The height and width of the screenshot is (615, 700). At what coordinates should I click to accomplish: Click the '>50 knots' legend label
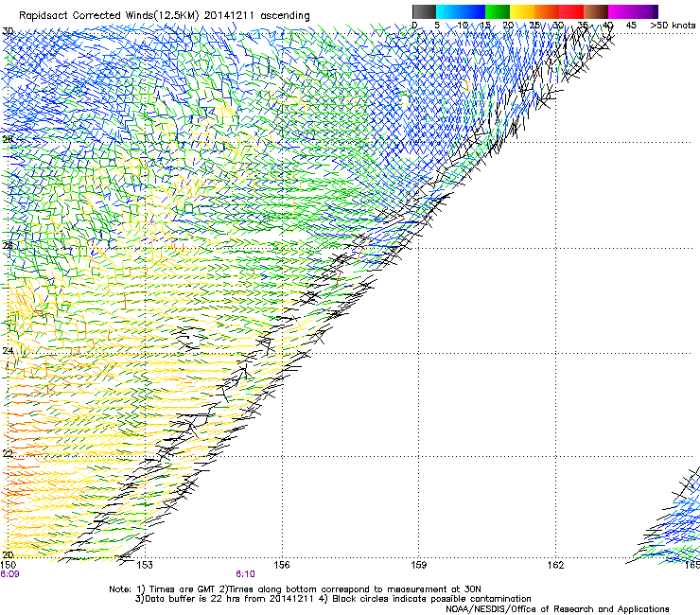[x=673, y=25]
